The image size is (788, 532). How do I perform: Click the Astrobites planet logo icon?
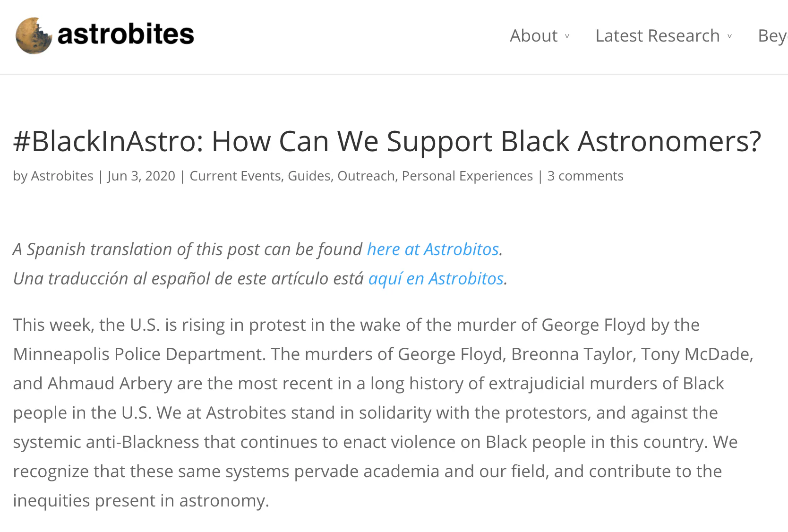(x=33, y=35)
